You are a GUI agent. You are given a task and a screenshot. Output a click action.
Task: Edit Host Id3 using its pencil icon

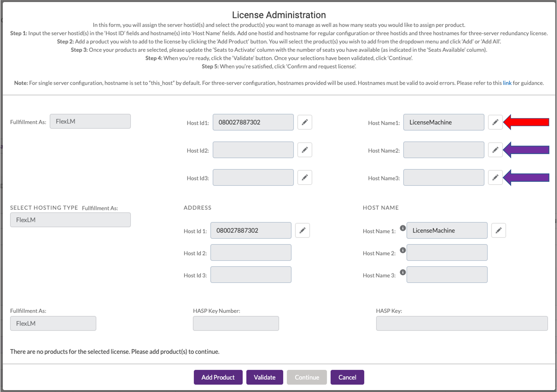(305, 178)
